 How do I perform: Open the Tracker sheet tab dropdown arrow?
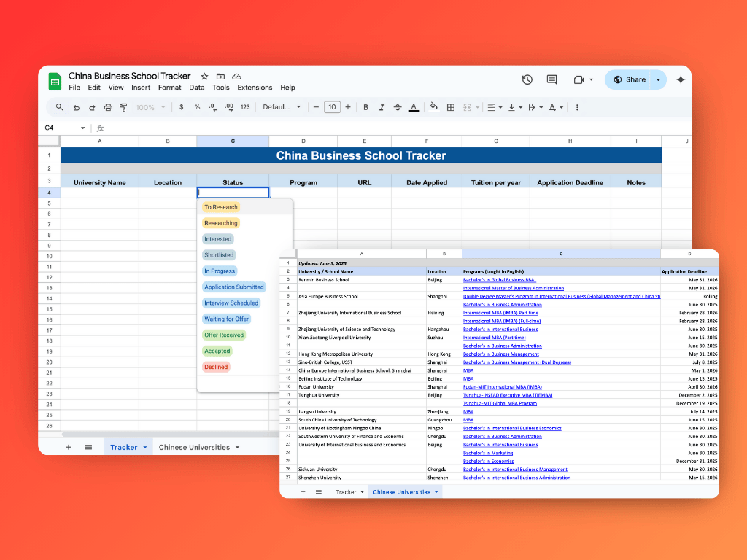(145, 447)
